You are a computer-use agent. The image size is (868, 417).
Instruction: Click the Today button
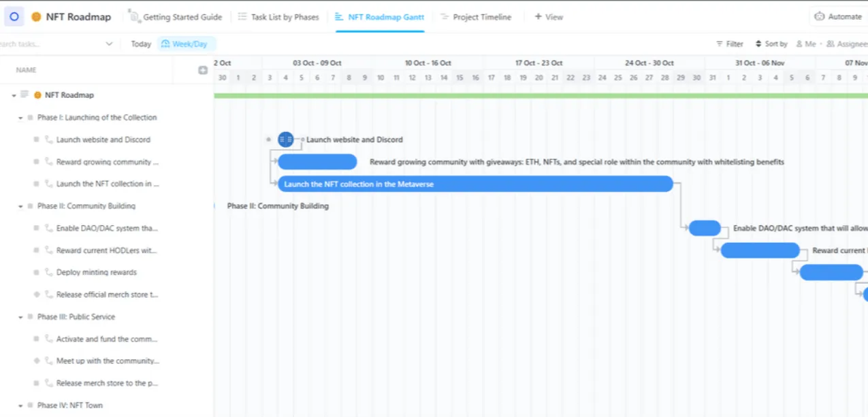pyautogui.click(x=141, y=44)
